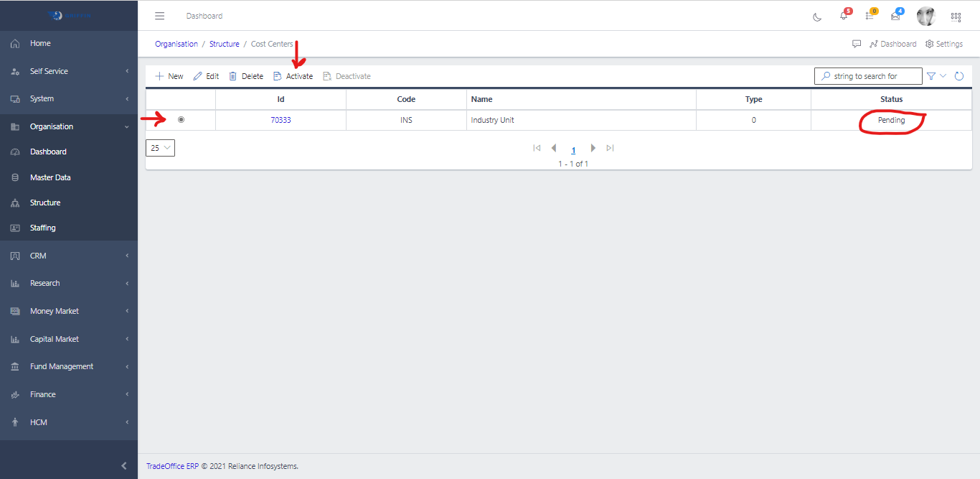
Task: Open the tasks list icon in header
Action: point(870,17)
